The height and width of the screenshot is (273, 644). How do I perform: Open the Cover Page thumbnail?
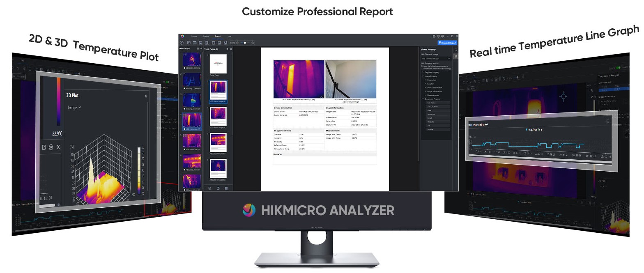pos(218,64)
